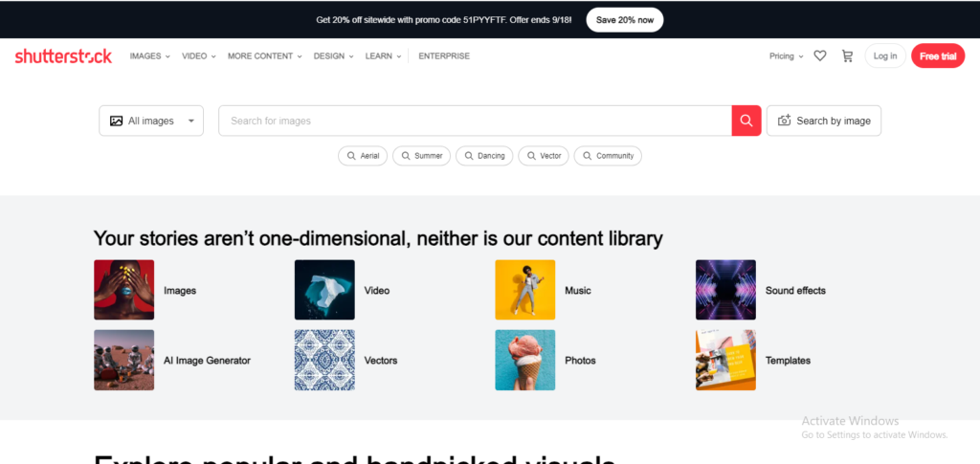Open the Video category thumbnail

pyautogui.click(x=324, y=290)
